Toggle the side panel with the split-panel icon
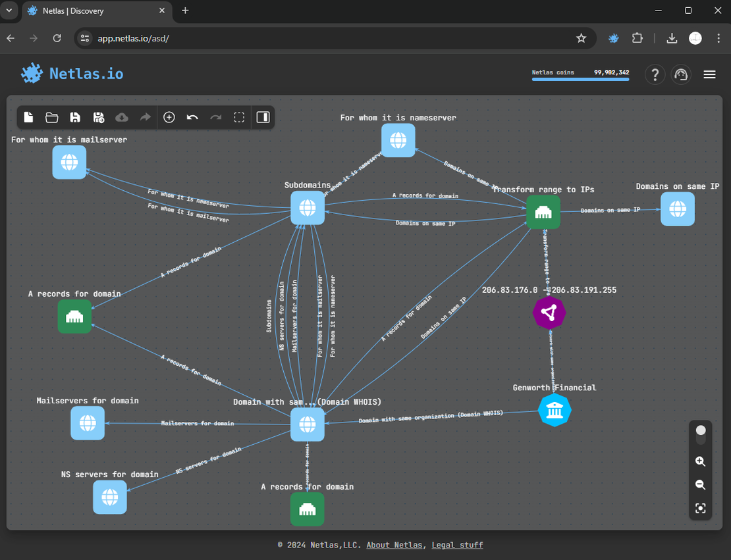Image resolution: width=731 pixels, height=560 pixels. [263, 117]
